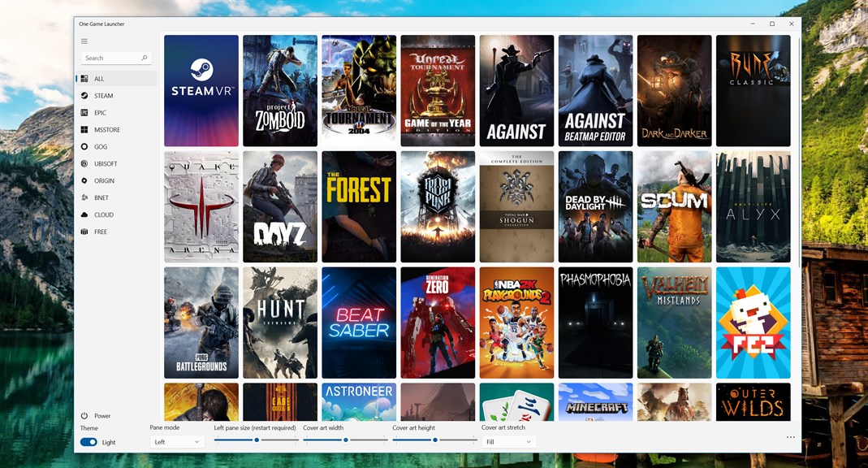Open the Minecraft cover
This screenshot has width=868, height=468.
596,402
